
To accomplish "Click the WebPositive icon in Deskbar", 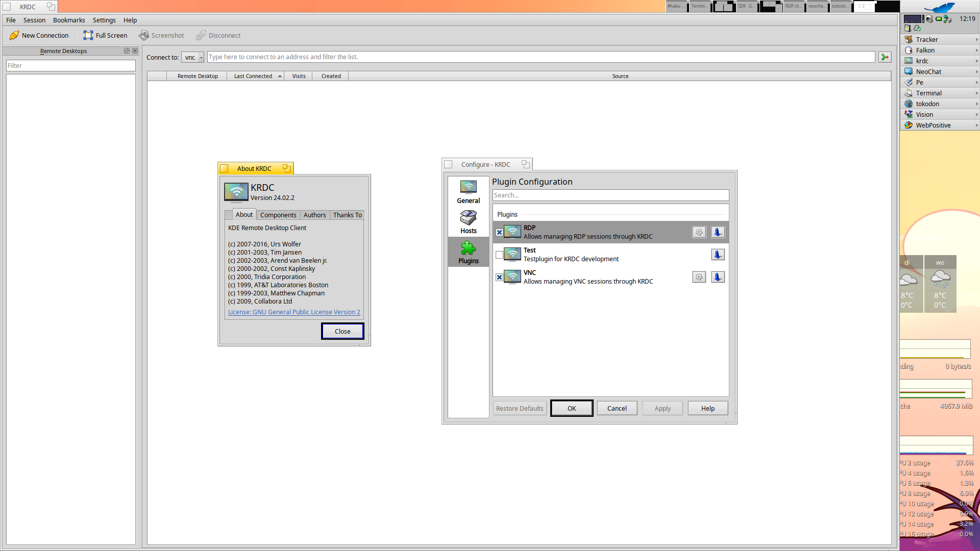I will coord(909,125).
